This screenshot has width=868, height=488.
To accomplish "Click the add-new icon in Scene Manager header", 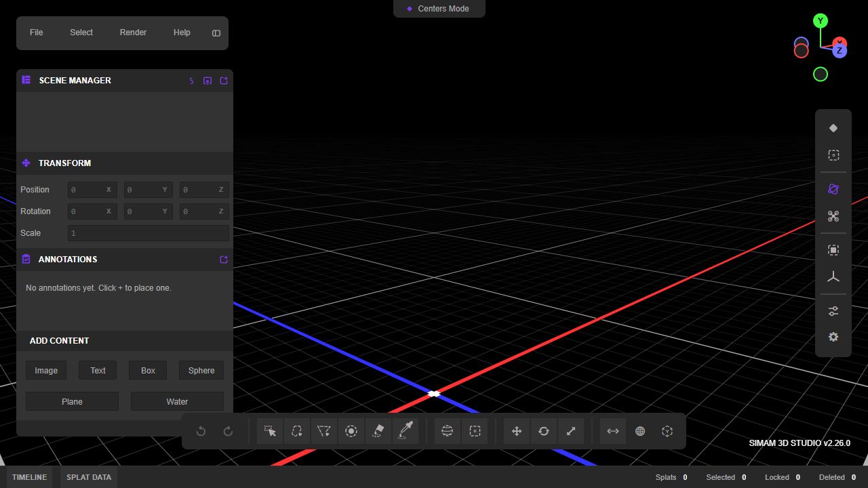I will click(224, 81).
